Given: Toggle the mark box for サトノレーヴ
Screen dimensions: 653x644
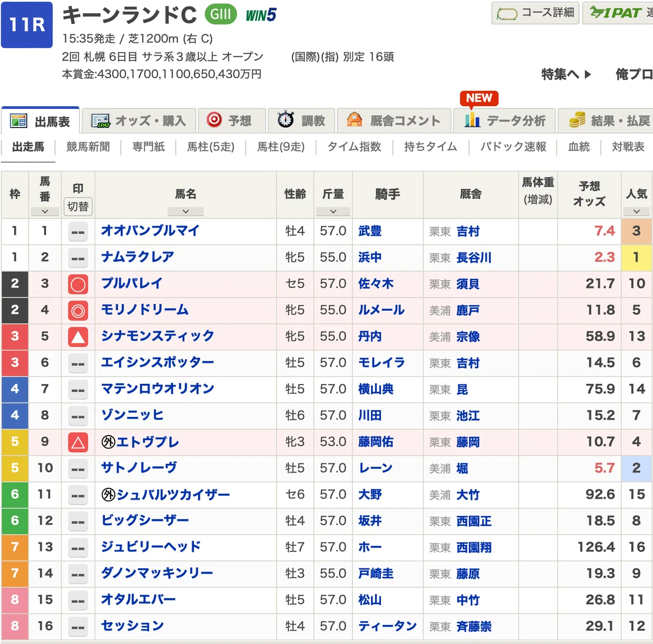Looking at the screenshot, I should click(x=78, y=469).
